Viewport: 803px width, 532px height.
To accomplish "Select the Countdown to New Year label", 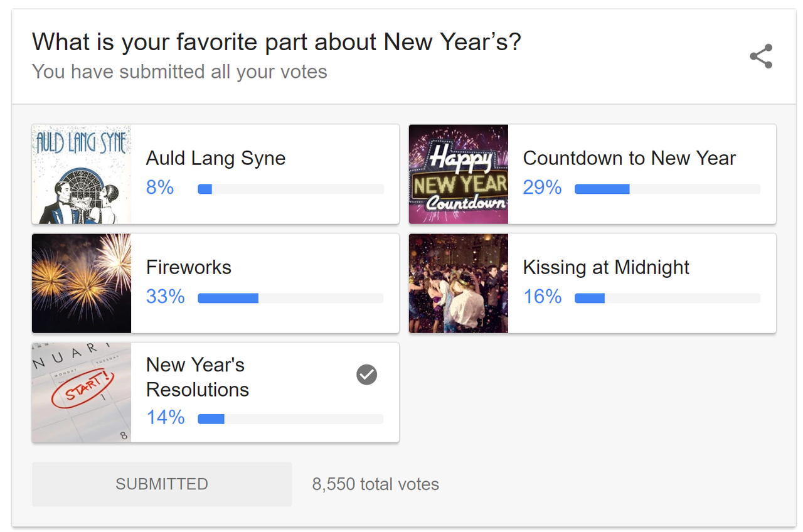I will (629, 158).
